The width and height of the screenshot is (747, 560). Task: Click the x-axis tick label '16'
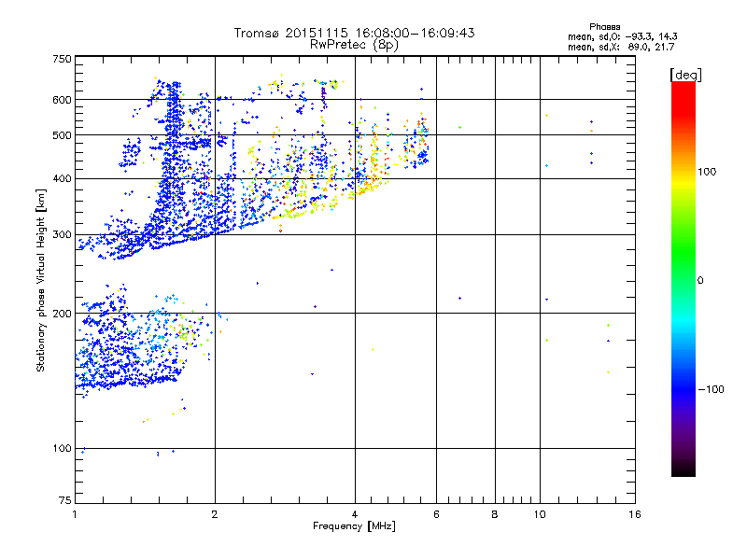[x=635, y=514]
